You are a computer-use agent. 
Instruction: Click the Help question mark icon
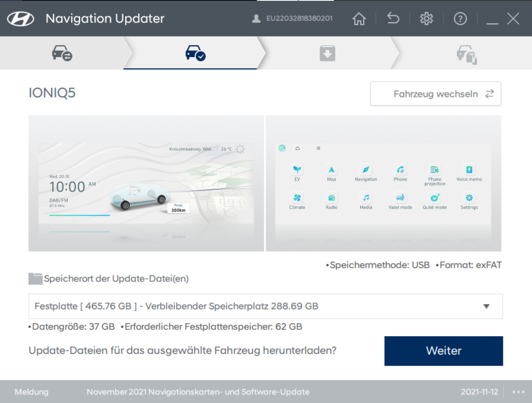(x=460, y=18)
